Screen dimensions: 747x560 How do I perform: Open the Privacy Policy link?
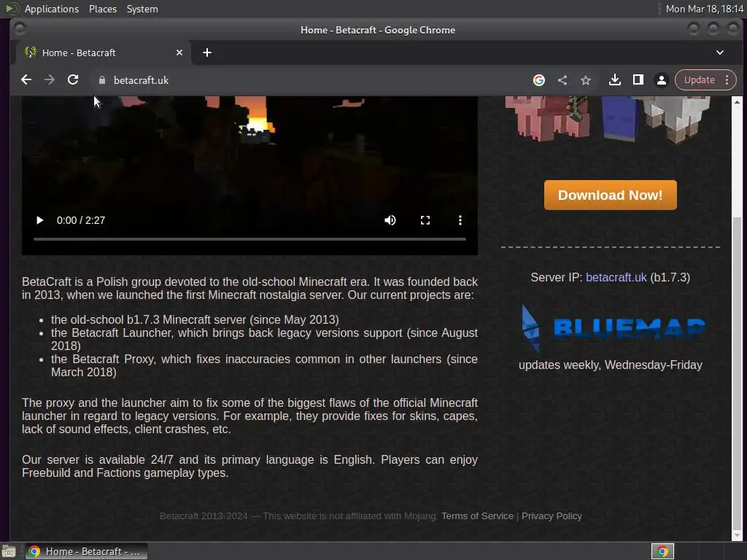pyautogui.click(x=551, y=516)
